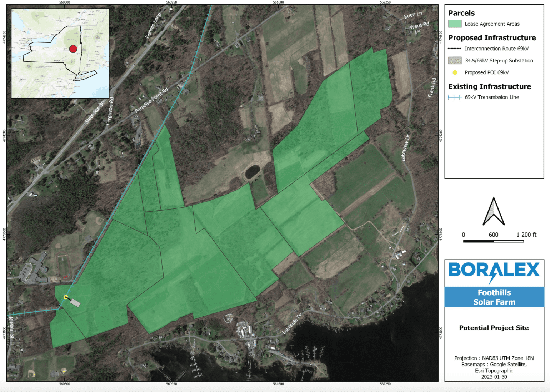Click the 'Existing Infrastructure' heading
The width and height of the screenshot is (550, 392).
[x=489, y=86]
